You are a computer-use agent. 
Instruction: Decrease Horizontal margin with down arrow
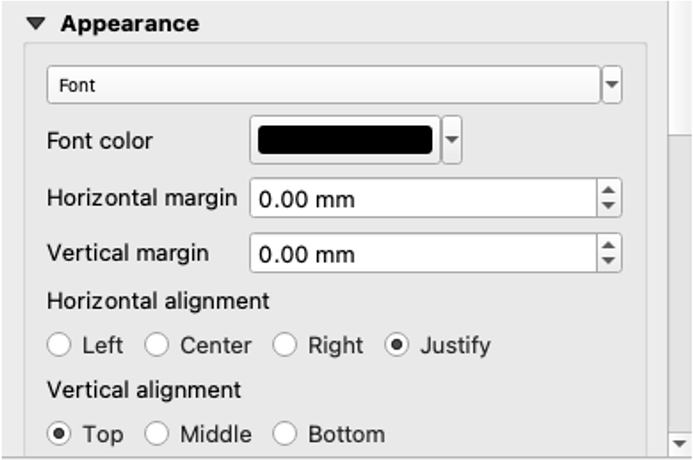[x=608, y=207]
